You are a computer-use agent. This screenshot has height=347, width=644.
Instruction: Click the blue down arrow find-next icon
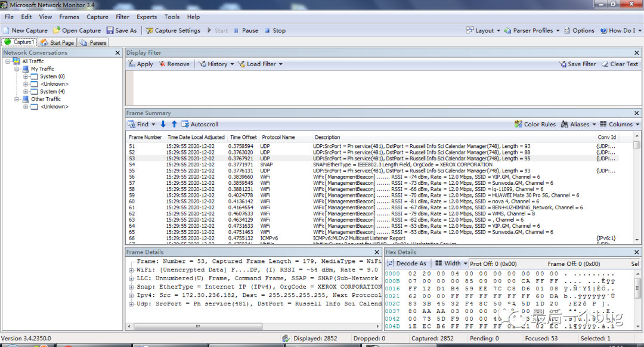pyautogui.click(x=163, y=124)
